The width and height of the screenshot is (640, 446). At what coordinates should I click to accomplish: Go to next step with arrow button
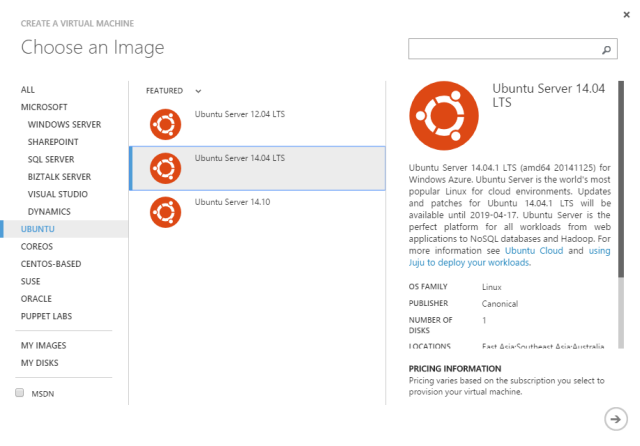click(x=616, y=419)
